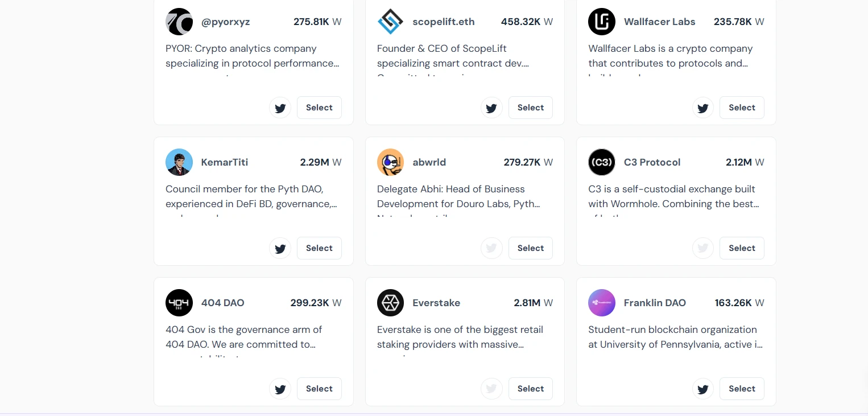Select scopelift.eth as delegate
The height and width of the screenshot is (416, 868).
click(x=530, y=108)
